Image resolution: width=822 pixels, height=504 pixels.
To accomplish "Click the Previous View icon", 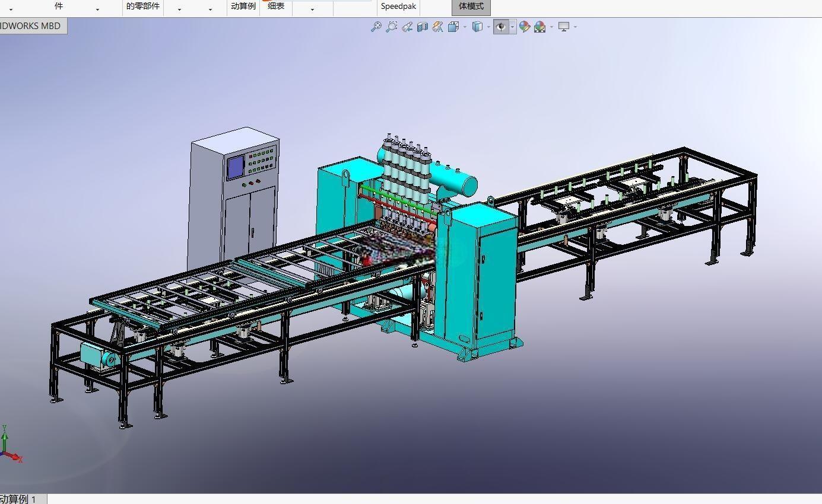I will tap(407, 27).
